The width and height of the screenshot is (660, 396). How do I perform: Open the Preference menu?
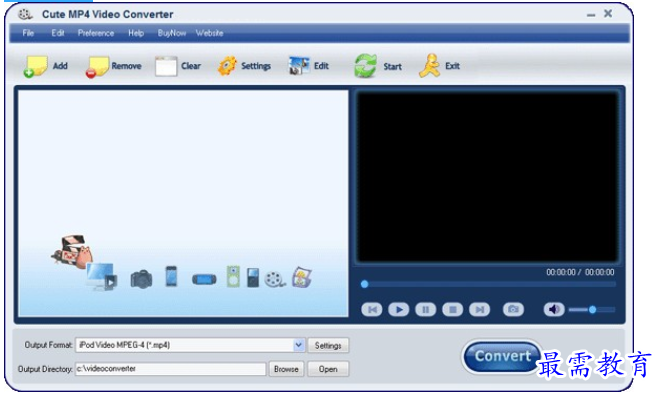(x=96, y=33)
